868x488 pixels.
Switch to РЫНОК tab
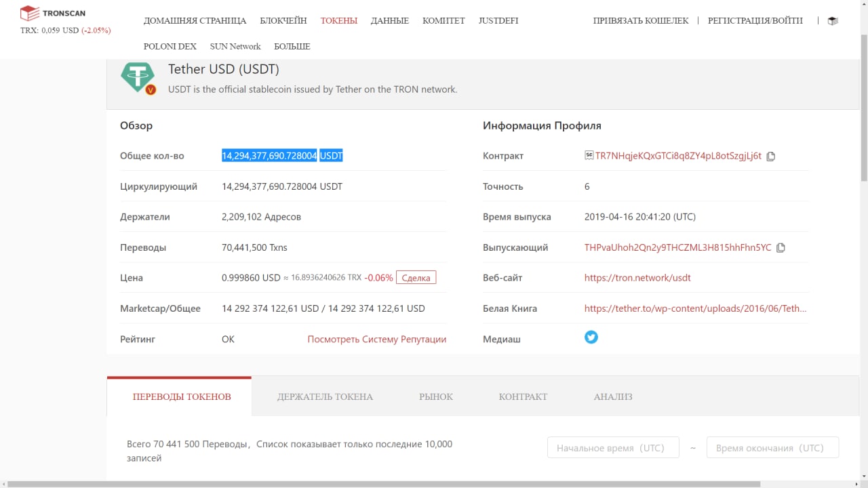(436, 396)
